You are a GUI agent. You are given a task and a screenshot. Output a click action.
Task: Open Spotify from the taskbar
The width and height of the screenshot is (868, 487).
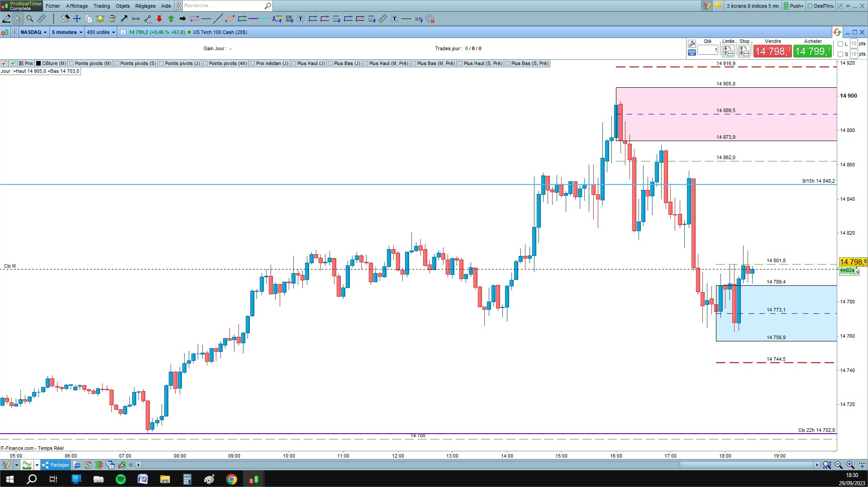click(121, 479)
